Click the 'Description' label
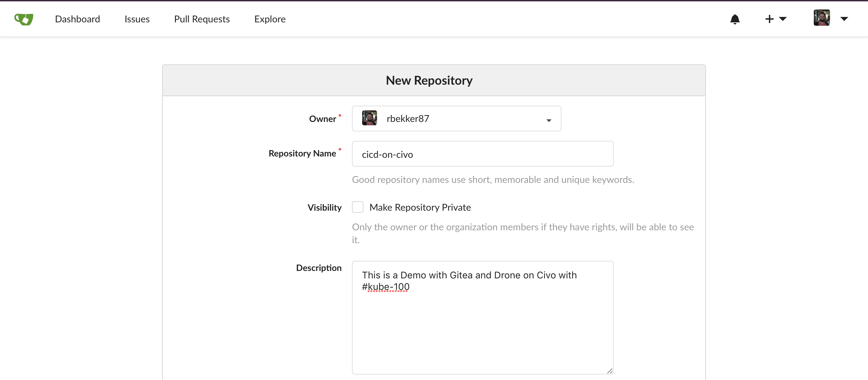868x380 pixels. tap(319, 268)
